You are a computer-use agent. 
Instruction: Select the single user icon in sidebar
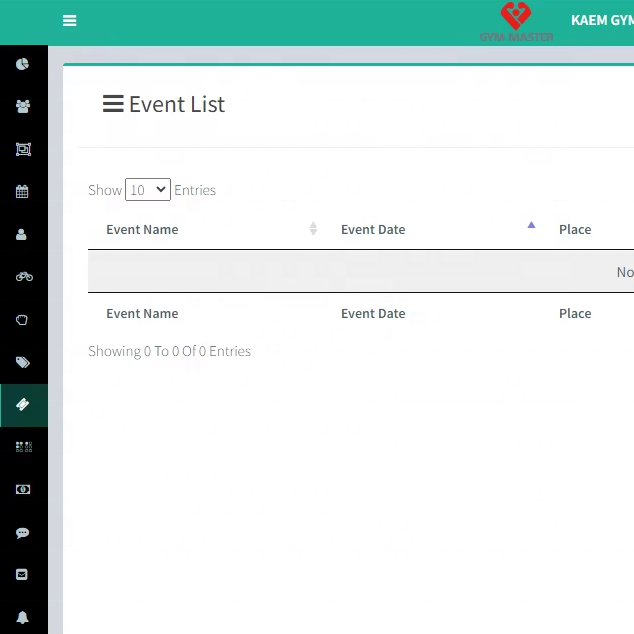(22, 235)
